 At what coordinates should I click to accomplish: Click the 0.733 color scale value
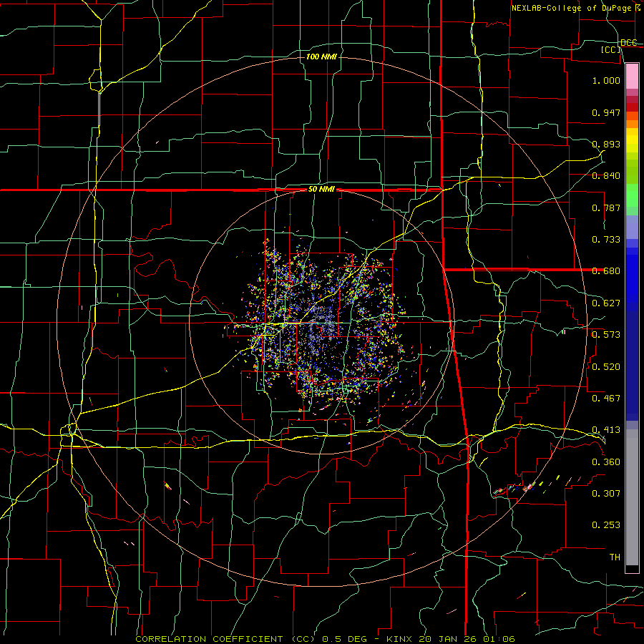(606, 240)
